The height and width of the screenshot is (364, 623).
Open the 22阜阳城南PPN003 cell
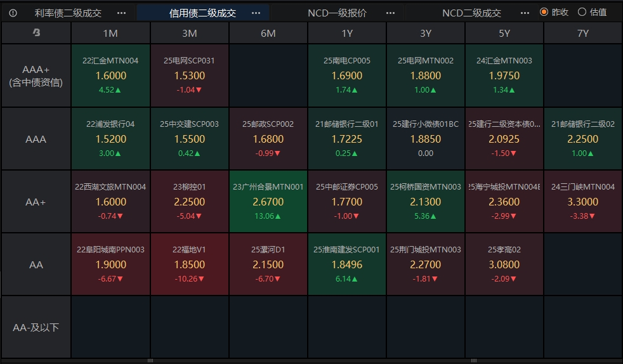pyautogui.click(x=110, y=264)
